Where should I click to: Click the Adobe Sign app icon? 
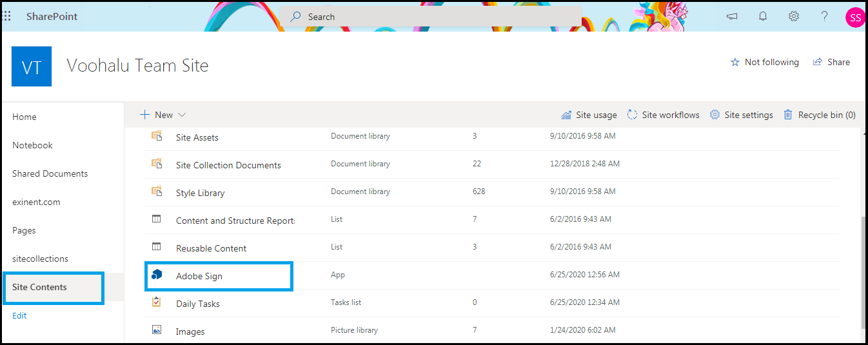(157, 275)
